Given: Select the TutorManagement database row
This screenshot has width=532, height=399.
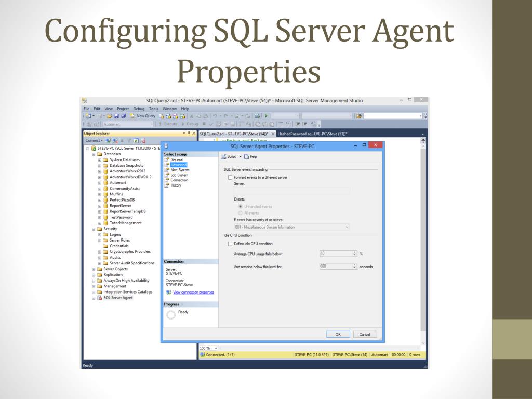Looking at the screenshot, I should tap(126, 223).
